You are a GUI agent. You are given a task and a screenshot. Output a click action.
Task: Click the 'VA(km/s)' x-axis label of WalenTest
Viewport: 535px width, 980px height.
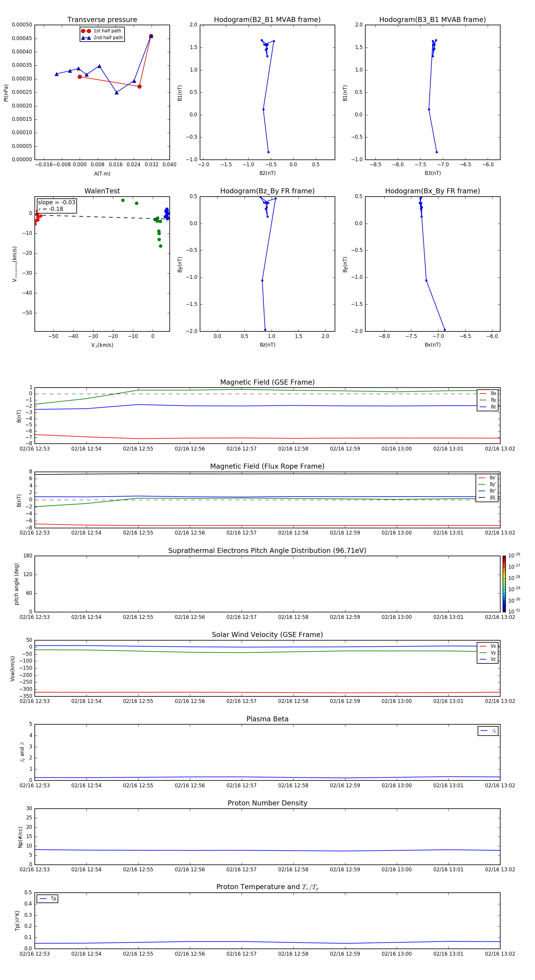[102, 345]
